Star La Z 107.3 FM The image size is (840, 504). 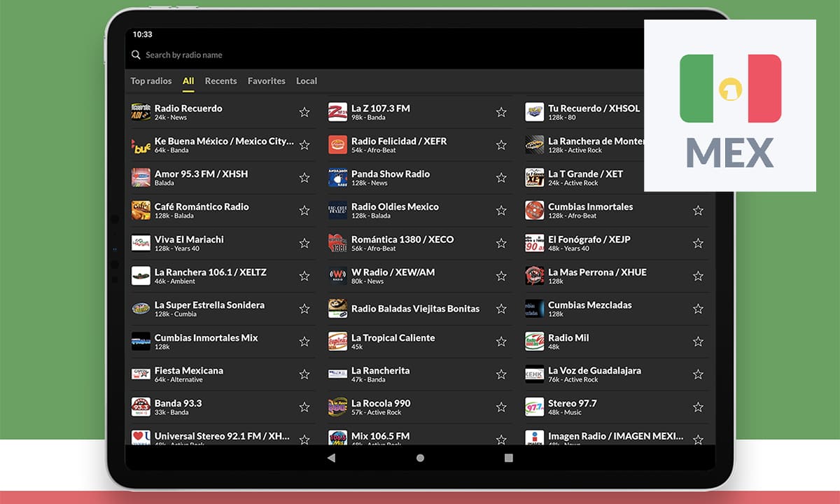pos(501,112)
